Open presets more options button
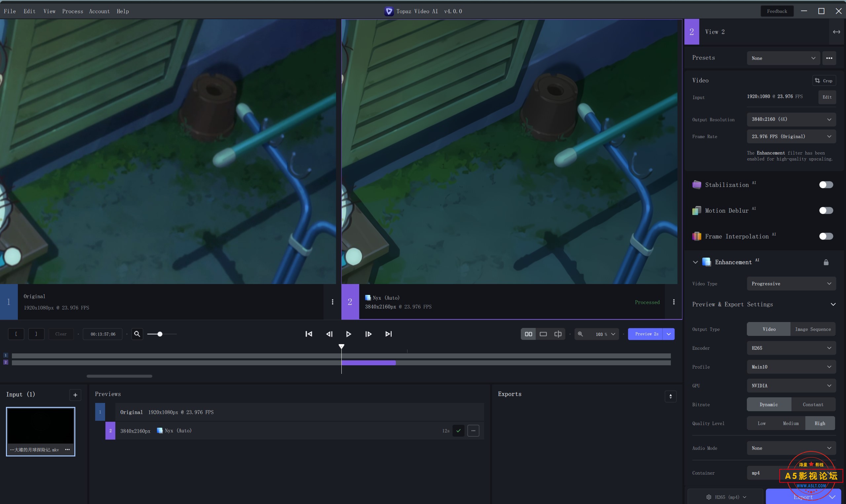 [x=829, y=58]
